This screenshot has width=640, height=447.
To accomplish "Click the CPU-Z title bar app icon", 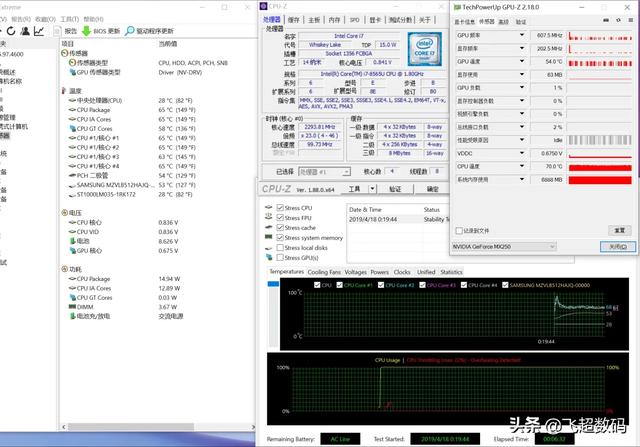I will (263, 6).
